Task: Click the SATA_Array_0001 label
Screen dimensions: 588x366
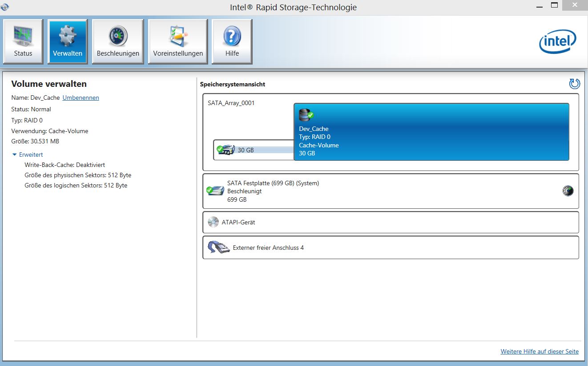Action: pos(231,103)
